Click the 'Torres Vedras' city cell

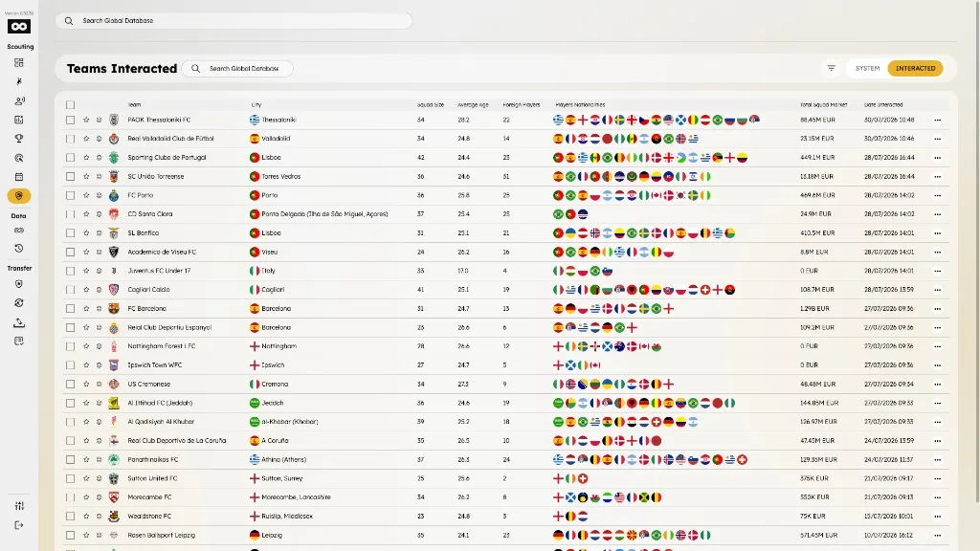tap(280, 177)
